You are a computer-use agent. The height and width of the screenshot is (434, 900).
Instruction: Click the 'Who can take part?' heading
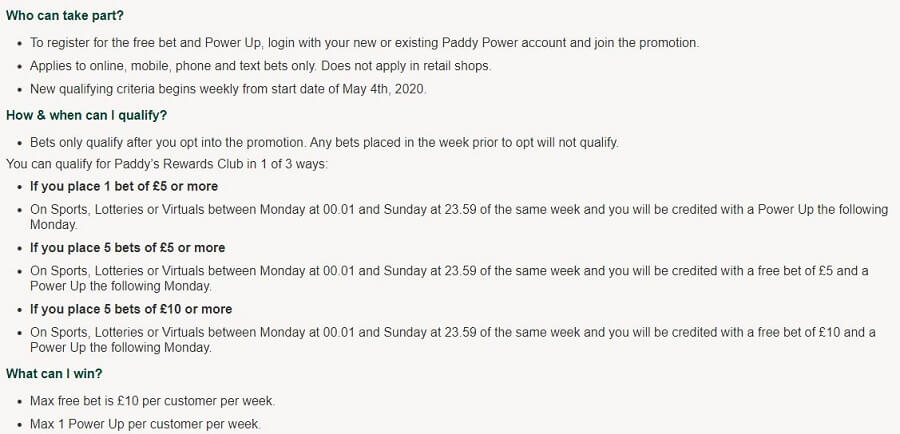(x=64, y=16)
